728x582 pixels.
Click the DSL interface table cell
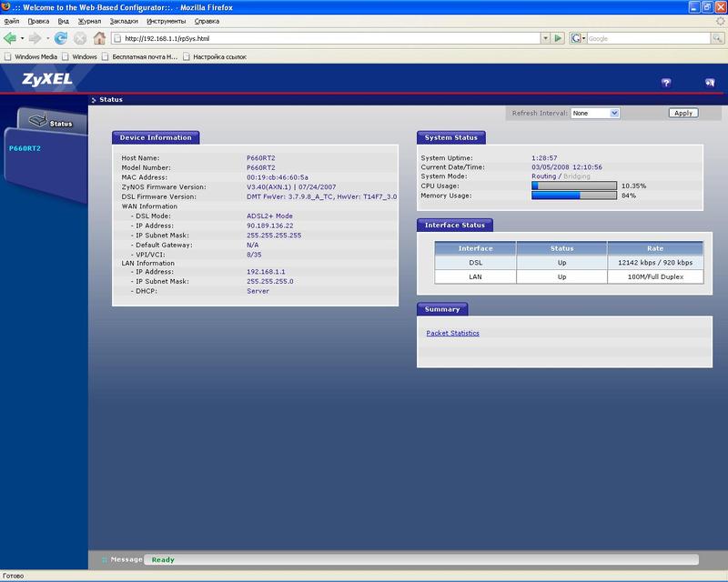(x=475, y=263)
